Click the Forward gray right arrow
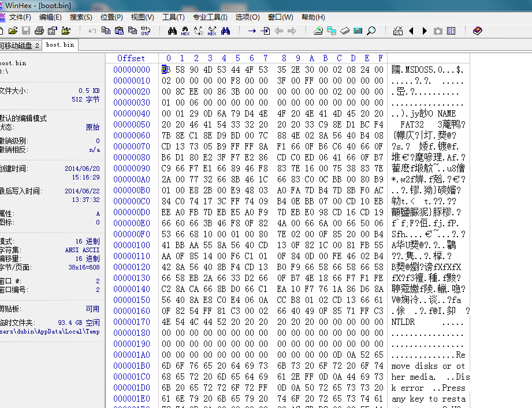The height and width of the screenshot is (408, 532). click(292, 31)
